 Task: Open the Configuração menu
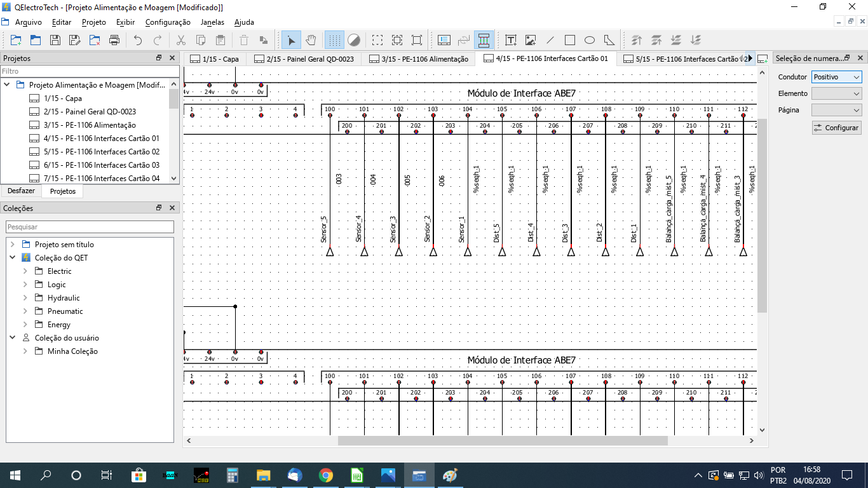click(168, 22)
